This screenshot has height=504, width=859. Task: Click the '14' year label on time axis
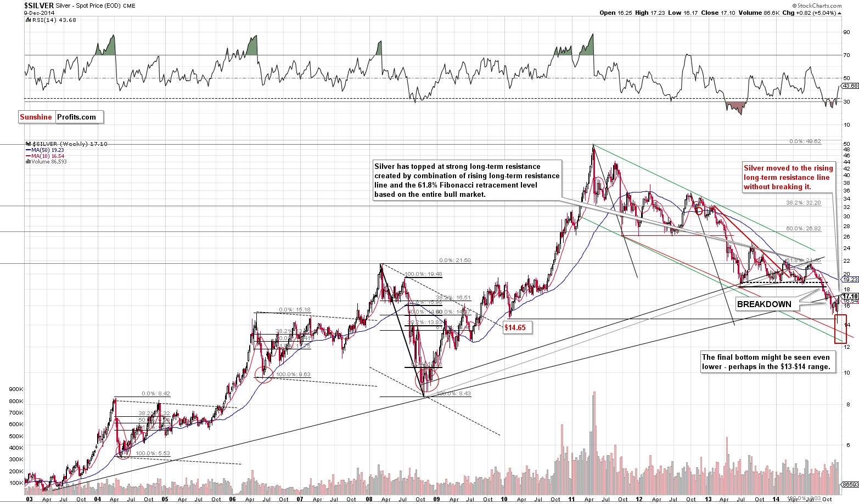(x=776, y=499)
